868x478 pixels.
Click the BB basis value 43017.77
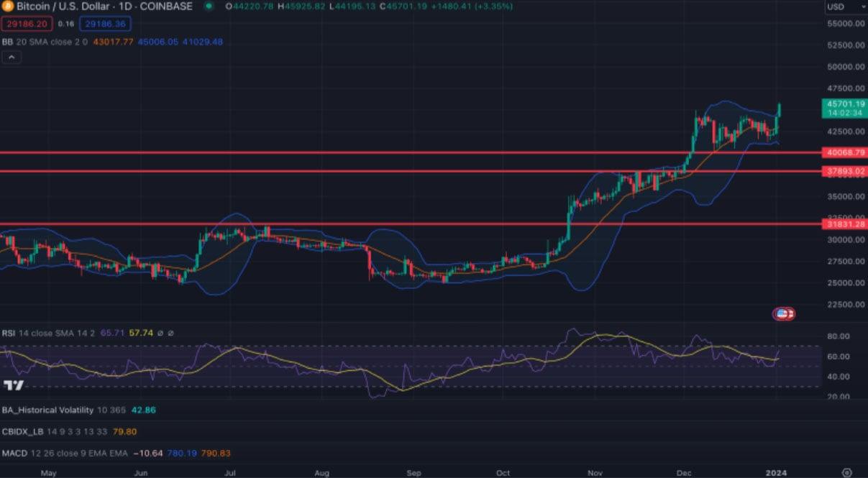coord(114,42)
